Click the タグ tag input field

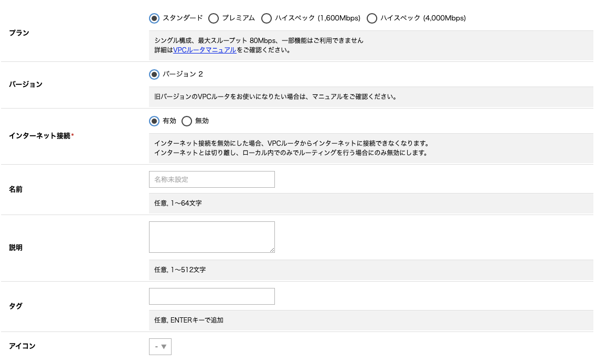point(212,296)
